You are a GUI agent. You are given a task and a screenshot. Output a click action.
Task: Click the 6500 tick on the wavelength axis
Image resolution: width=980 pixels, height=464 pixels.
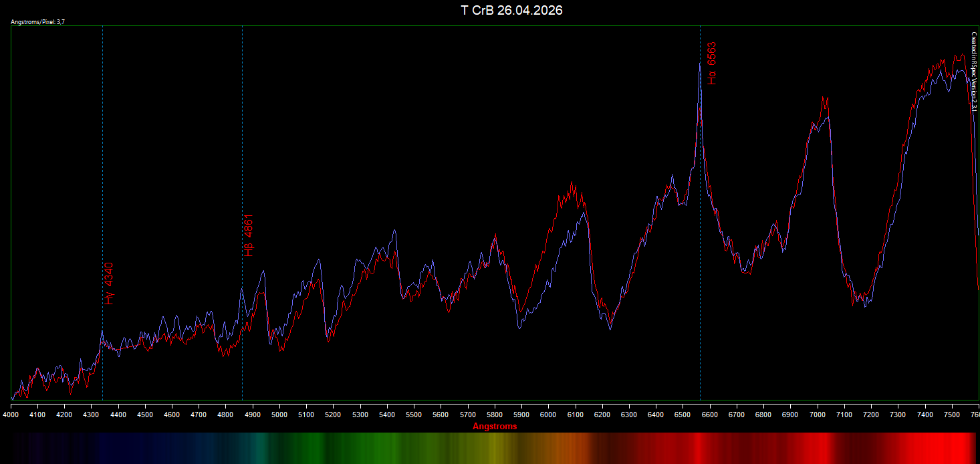point(683,415)
